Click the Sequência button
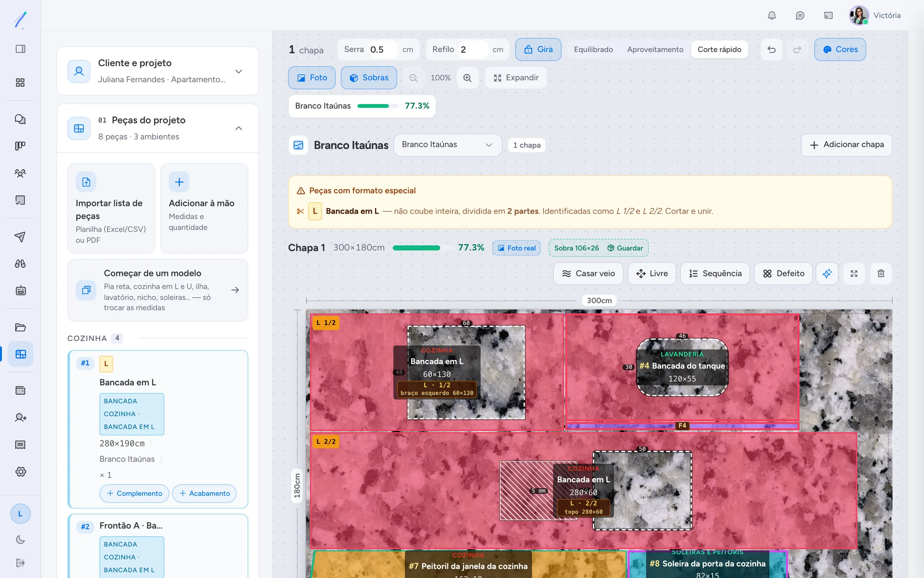924x578 pixels. pos(715,273)
